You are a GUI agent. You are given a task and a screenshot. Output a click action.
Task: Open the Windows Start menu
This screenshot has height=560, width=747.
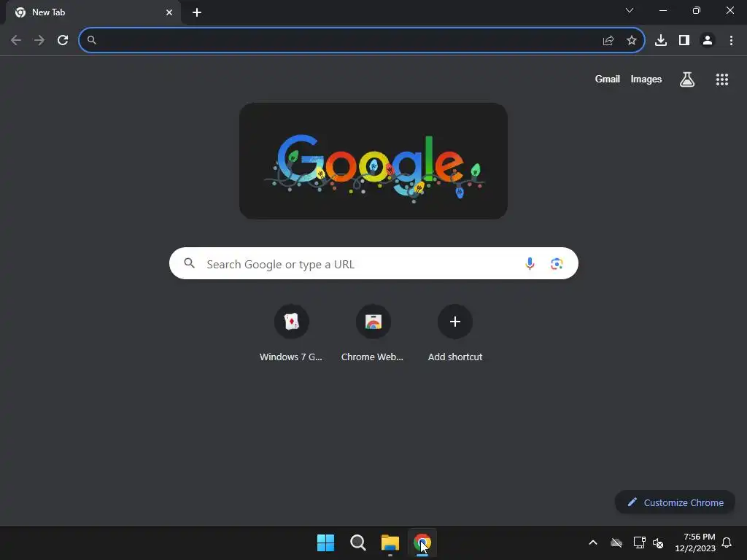[x=326, y=542]
